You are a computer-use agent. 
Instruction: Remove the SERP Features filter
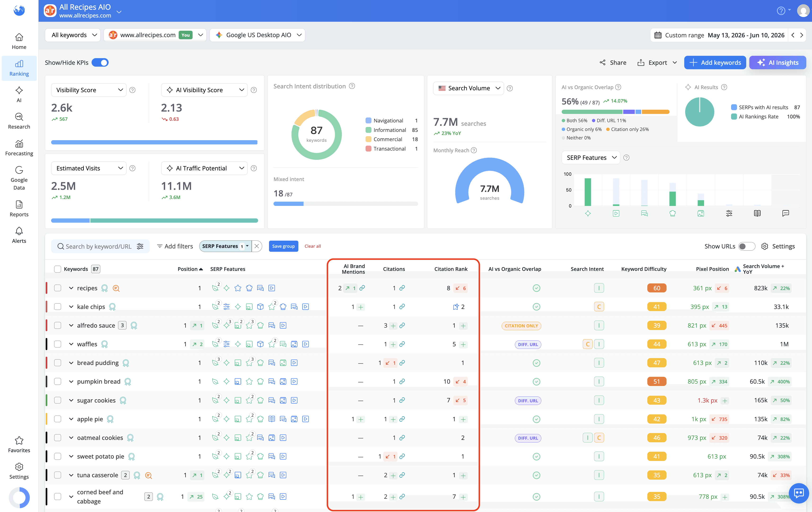pyautogui.click(x=257, y=246)
